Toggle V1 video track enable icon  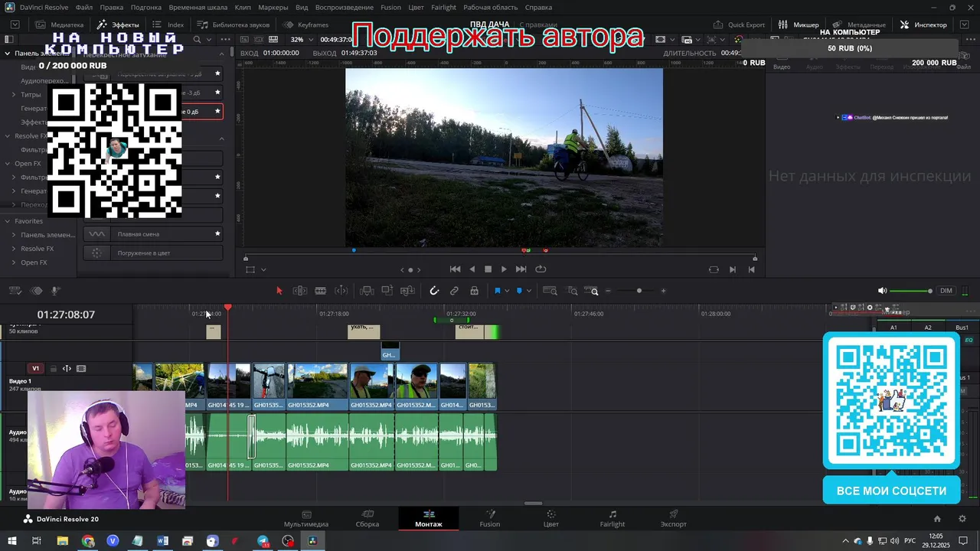click(81, 369)
